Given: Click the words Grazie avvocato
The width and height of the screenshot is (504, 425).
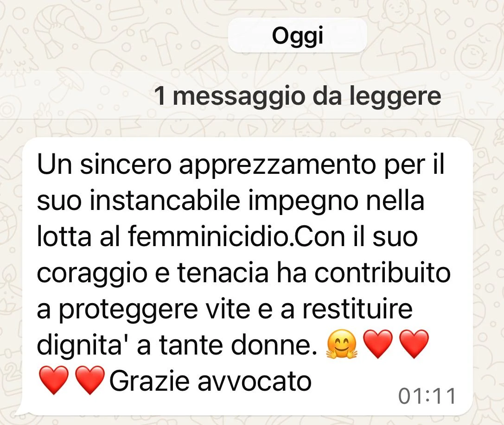Looking at the screenshot, I should point(211,381).
